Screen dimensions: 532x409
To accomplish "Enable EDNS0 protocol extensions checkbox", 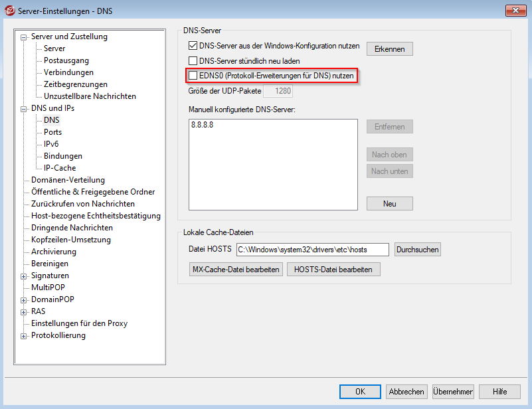I will pos(193,76).
